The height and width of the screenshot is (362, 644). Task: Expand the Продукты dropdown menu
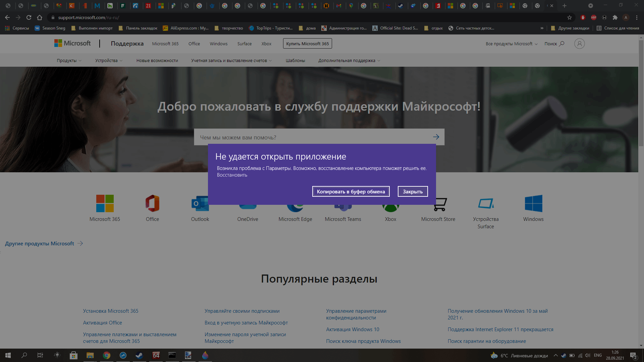(69, 61)
